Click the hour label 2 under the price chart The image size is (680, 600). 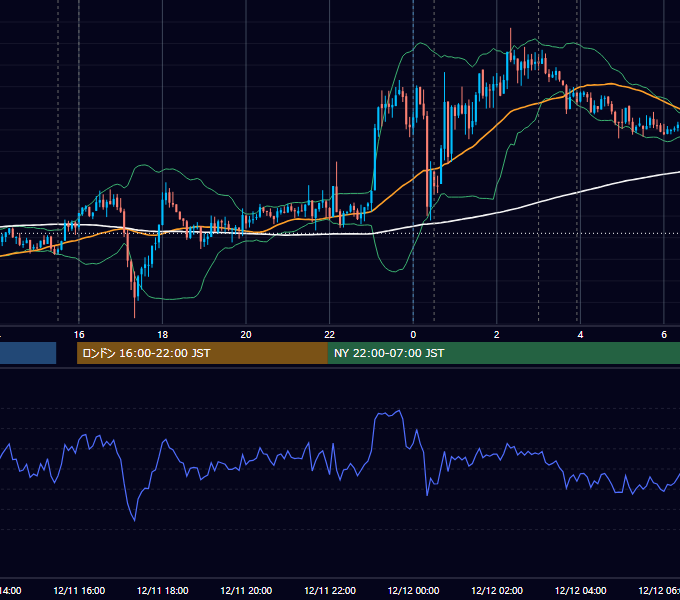pos(497,335)
